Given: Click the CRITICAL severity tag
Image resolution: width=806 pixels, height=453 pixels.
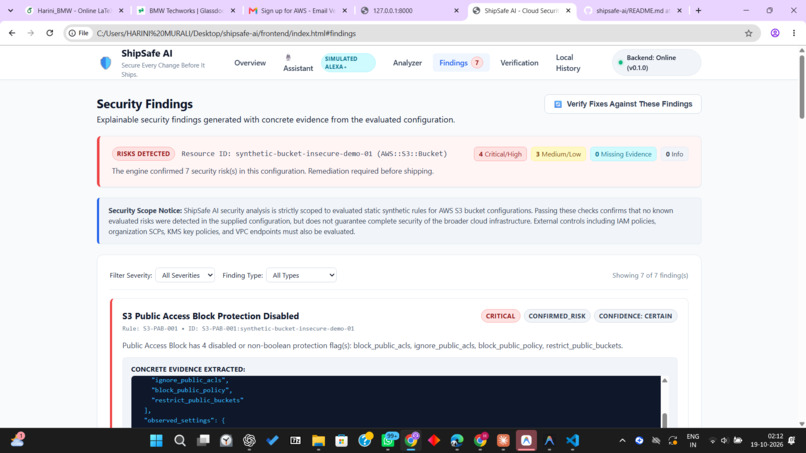Looking at the screenshot, I should (500, 316).
